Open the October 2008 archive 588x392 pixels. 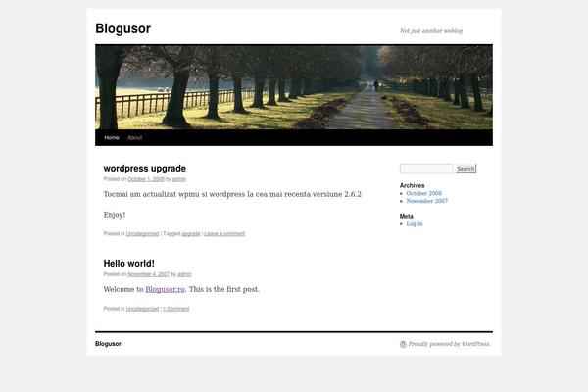point(424,194)
